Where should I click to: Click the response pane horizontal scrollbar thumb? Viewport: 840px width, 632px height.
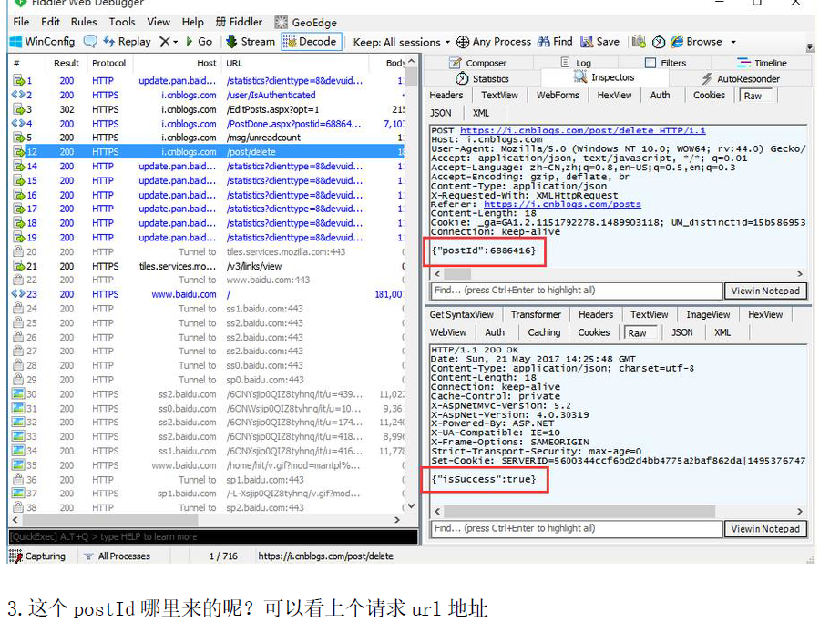pyautogui.click(x=579, y=512)
